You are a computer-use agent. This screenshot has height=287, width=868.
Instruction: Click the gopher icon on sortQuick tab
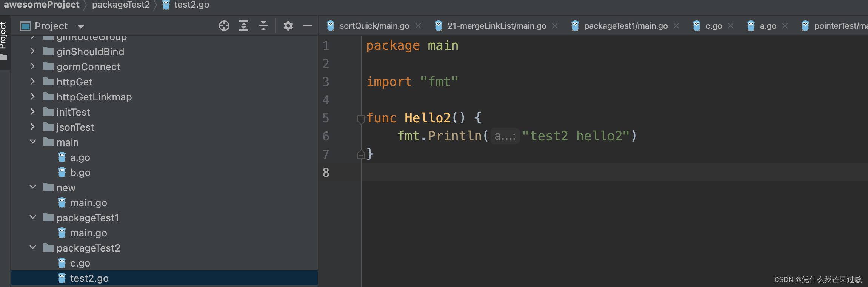coord(331,26)
